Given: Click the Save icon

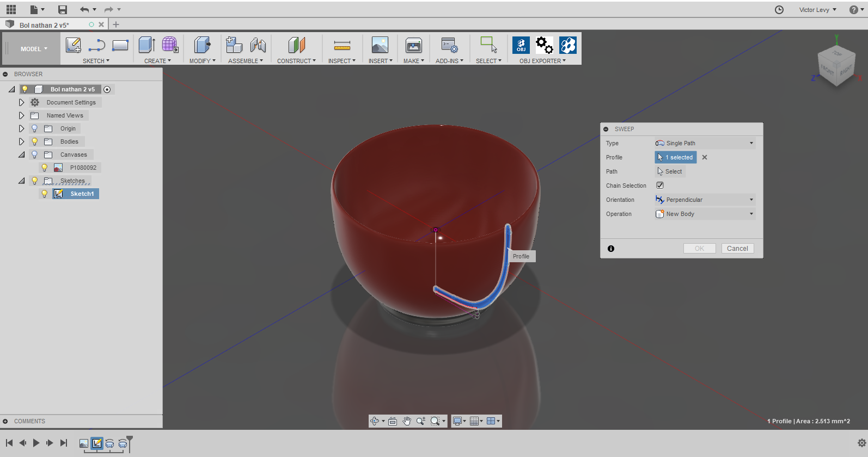Looking at the screenshot, I should tap(63, 10).
